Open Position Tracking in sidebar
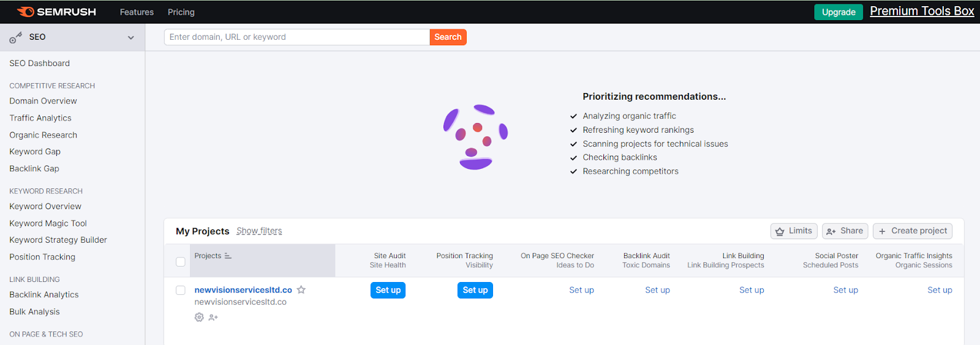 point(42,257)
